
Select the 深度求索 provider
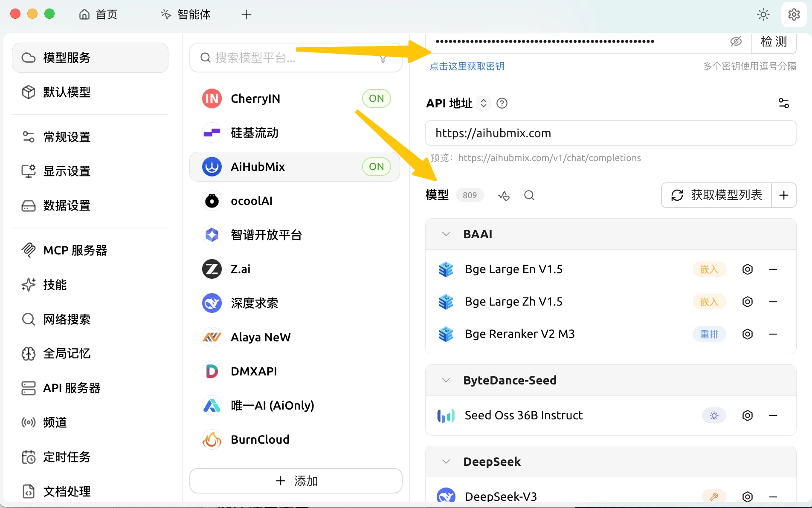pyautogui.click(x=295, y=303)
